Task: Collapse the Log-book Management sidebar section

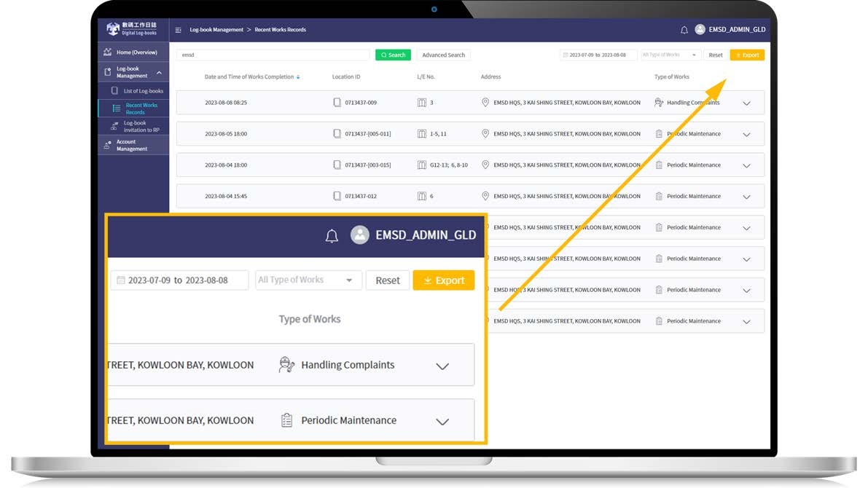Action: click(159, 73)
